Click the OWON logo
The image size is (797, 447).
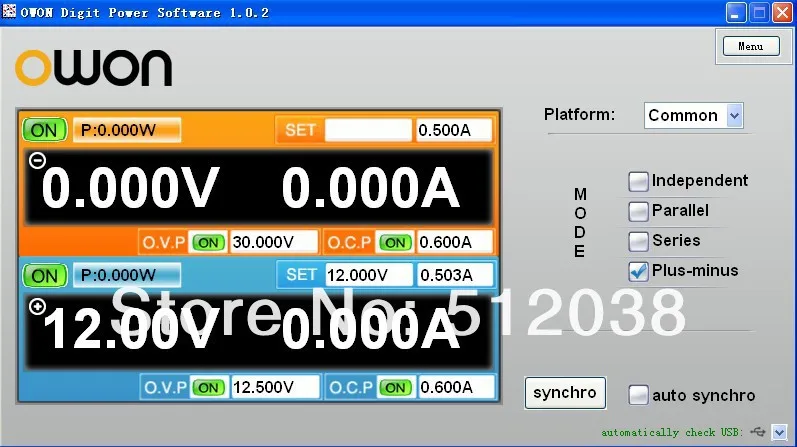(94, 67)
